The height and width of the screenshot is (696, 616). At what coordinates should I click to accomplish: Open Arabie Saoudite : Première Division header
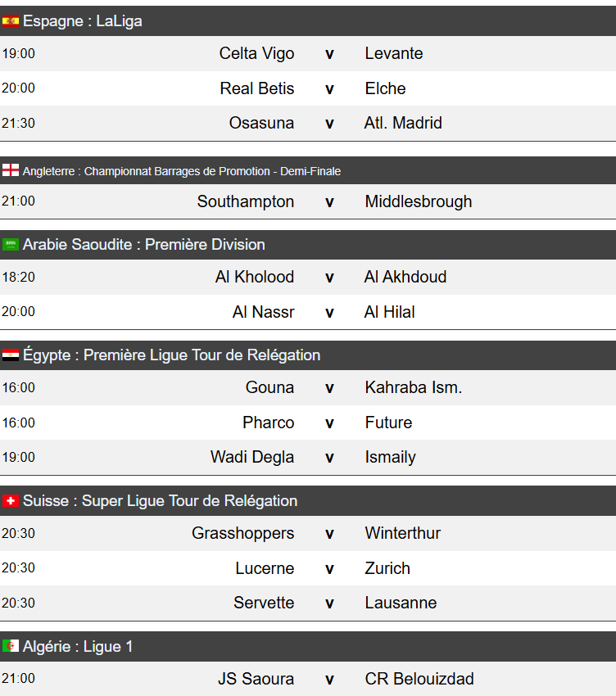click(x=308, y=245)
